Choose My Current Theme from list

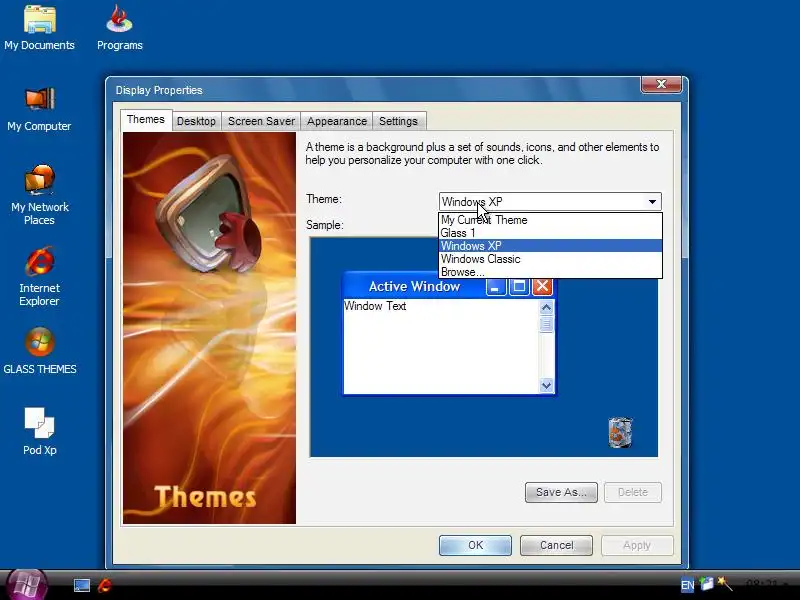[x=550, y=220]
